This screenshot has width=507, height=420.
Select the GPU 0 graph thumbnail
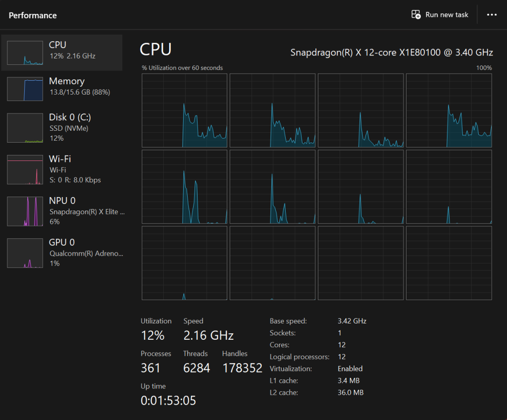pos(25,253)
